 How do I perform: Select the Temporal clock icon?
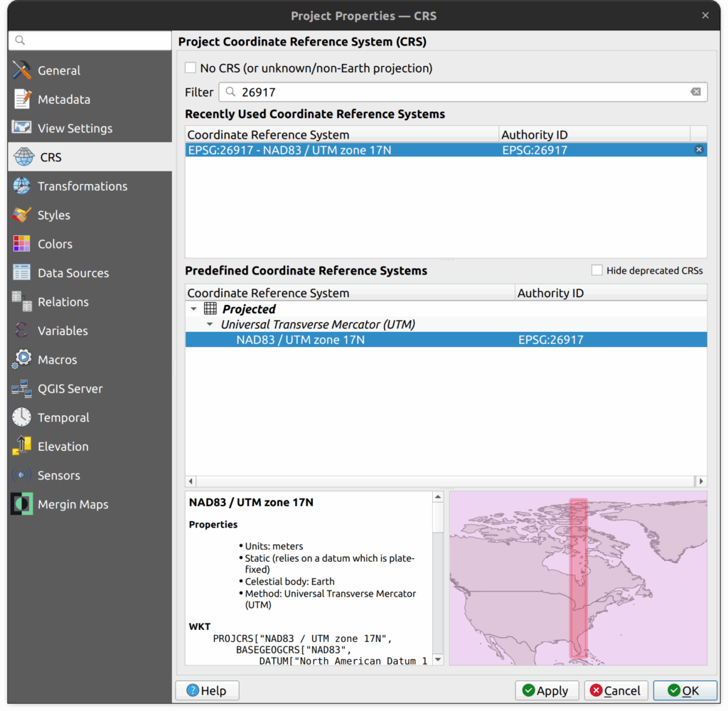[x=22, y=417]
